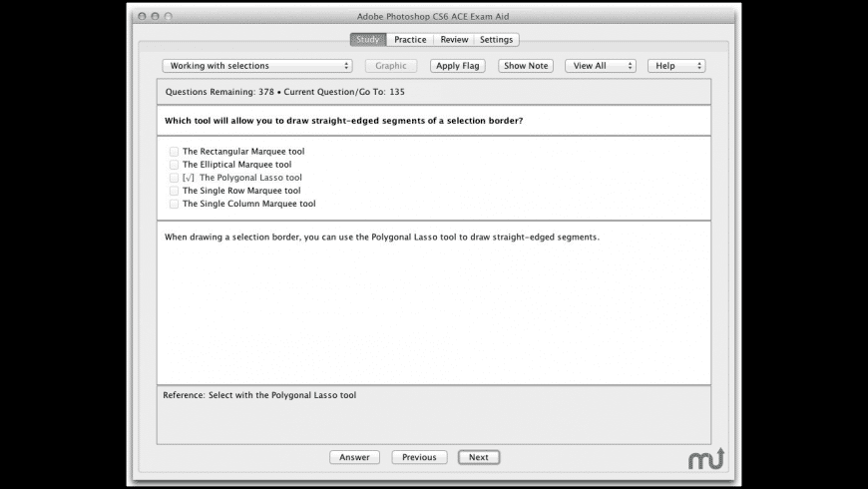The height and width of the screenshot is (489, 868).
Task: Minimize the Exam Aid window
Action: pos(155,16)
